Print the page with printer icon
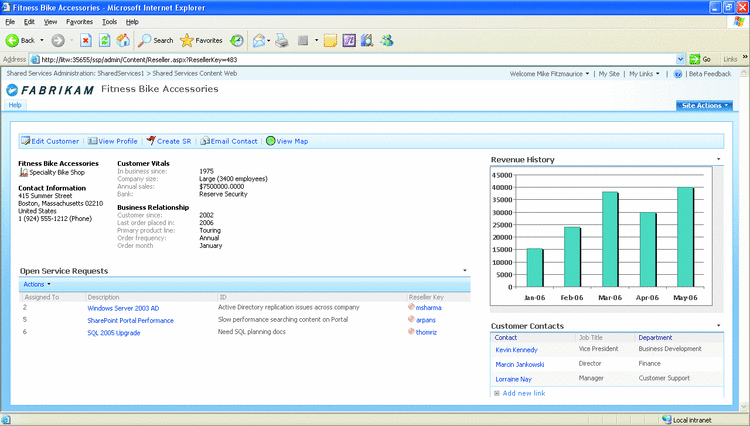 pos(282,41)
